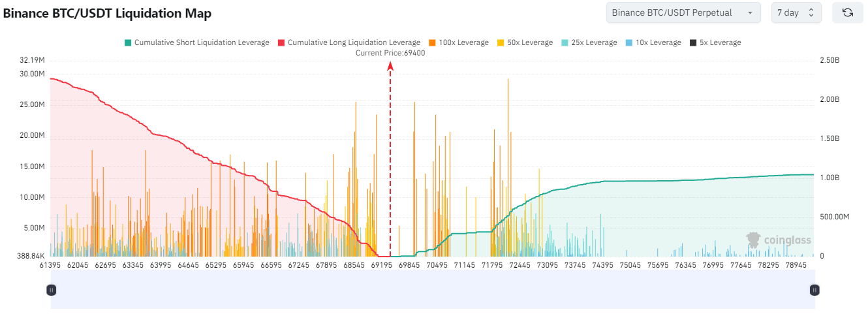Click the 1.00B right axis label
This screenshot has width=868, height=316.
(829, 178)
